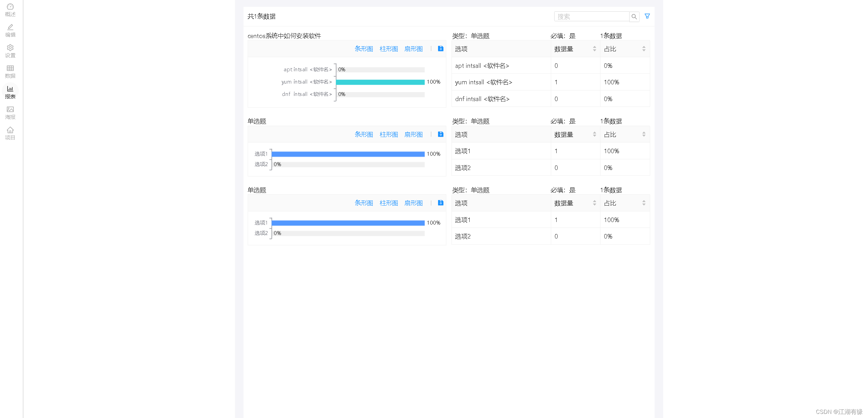Click 扇形图 on the third question's chart
This screenshot has height=418, width=868.
coord(413,202)
